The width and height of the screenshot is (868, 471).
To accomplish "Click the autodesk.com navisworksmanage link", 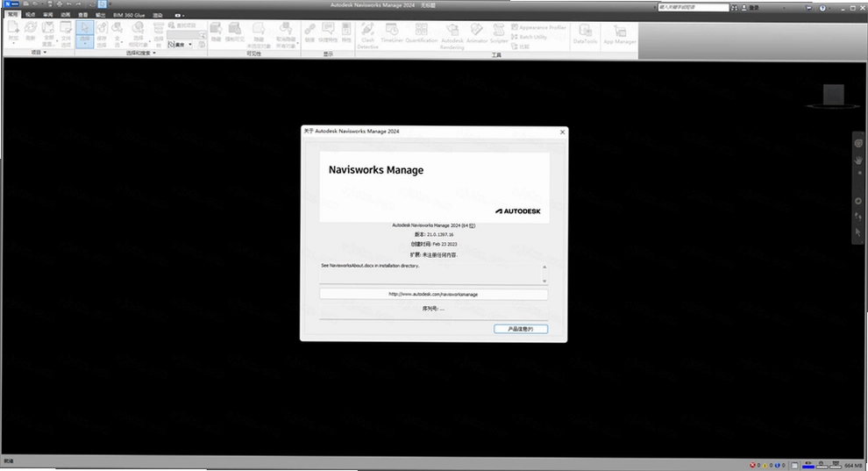I will (x=433, y=295).
